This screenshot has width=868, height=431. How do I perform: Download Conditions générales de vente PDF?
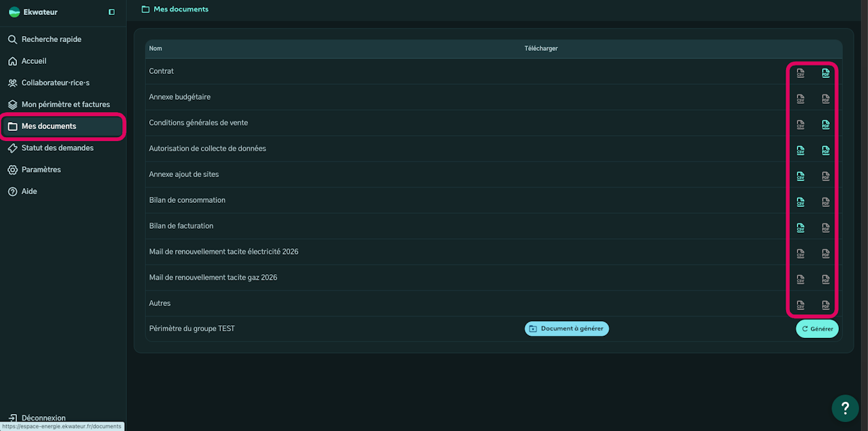825,124
